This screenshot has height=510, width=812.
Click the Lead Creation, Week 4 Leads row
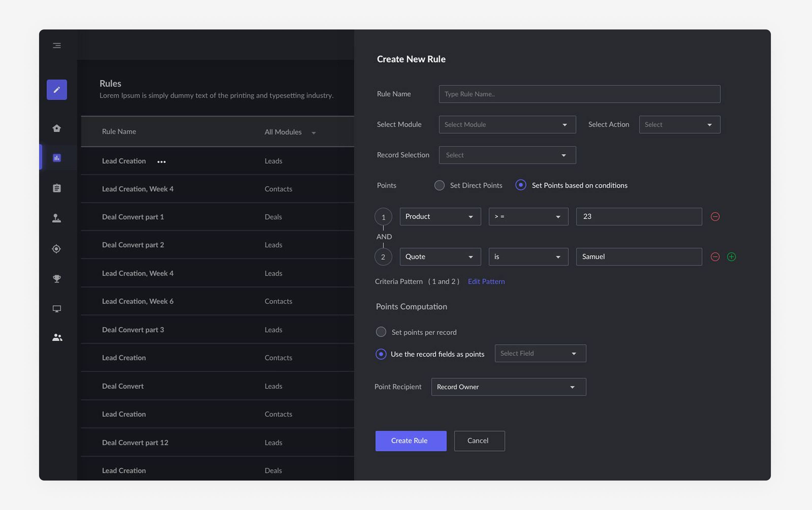click(217, 273)
